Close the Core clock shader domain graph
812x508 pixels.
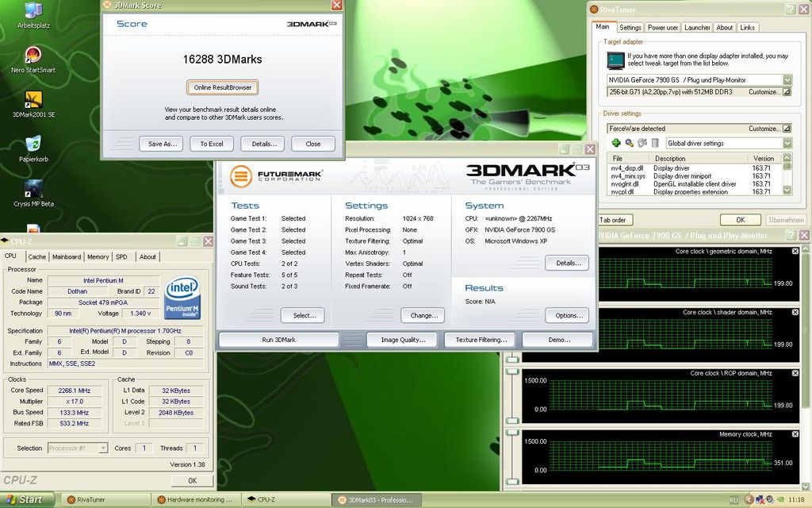pyautogui.click(x=795, y=313)
